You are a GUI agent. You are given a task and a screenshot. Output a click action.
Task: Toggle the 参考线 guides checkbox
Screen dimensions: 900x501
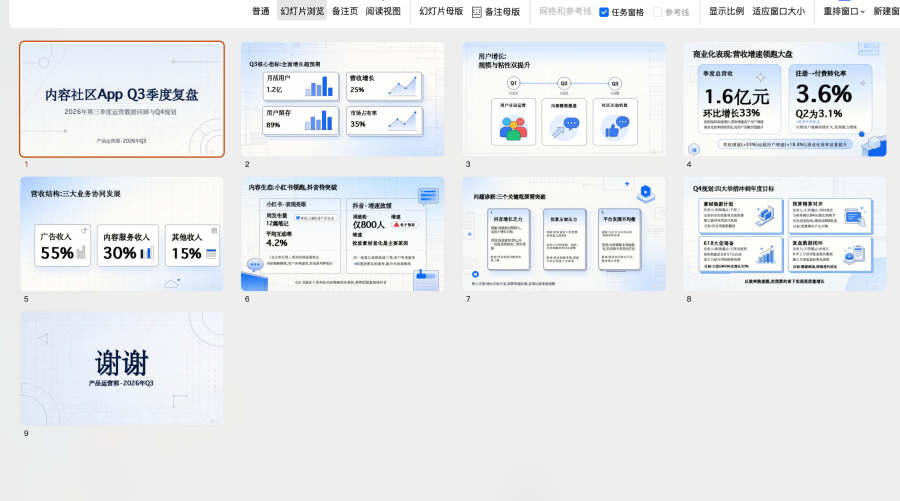[658, 12]
